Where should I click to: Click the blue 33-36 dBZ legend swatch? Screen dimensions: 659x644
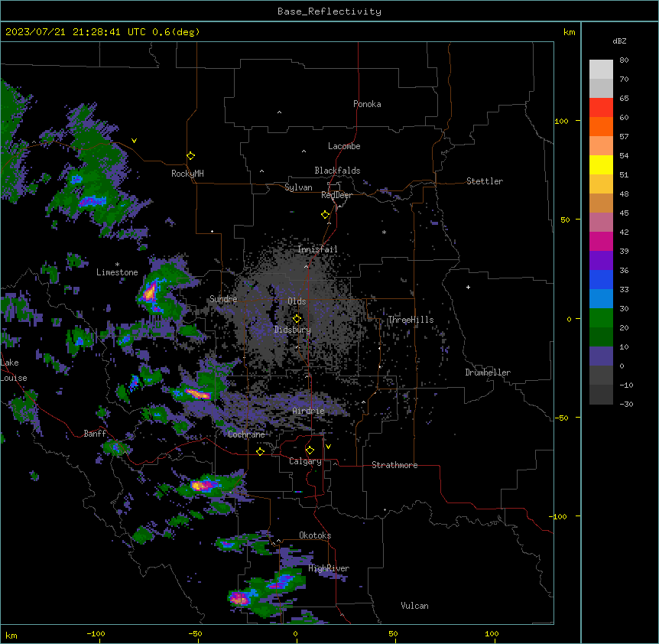coord(601,279)
